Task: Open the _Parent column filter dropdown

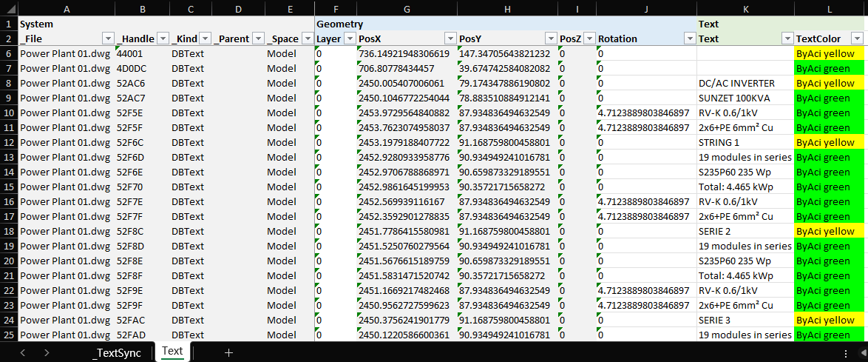Action: [x=258, y=38]
